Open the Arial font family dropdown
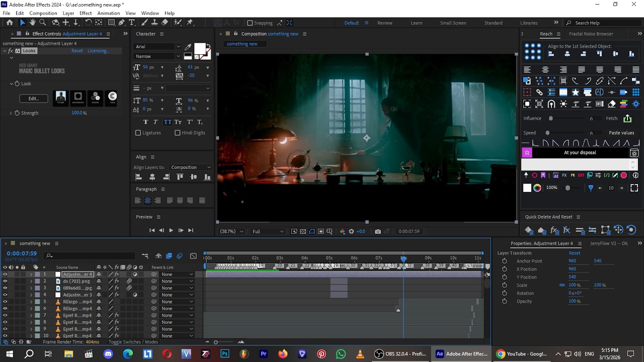The image size is (644, 362). coord(157,47)
